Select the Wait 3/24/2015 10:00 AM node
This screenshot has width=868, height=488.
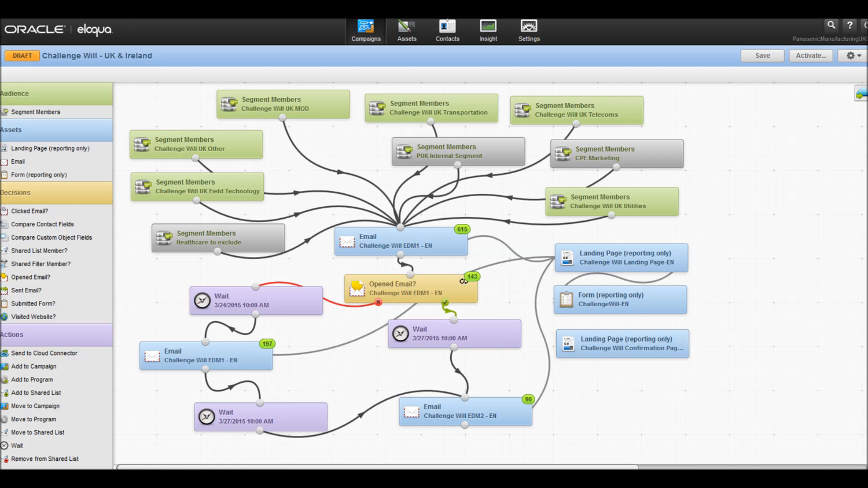pyautogui.click(x=256, y=300)
